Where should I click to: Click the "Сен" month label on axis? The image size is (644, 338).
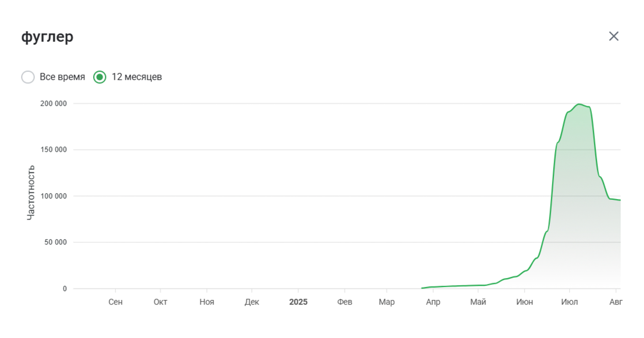pos(116,302)
